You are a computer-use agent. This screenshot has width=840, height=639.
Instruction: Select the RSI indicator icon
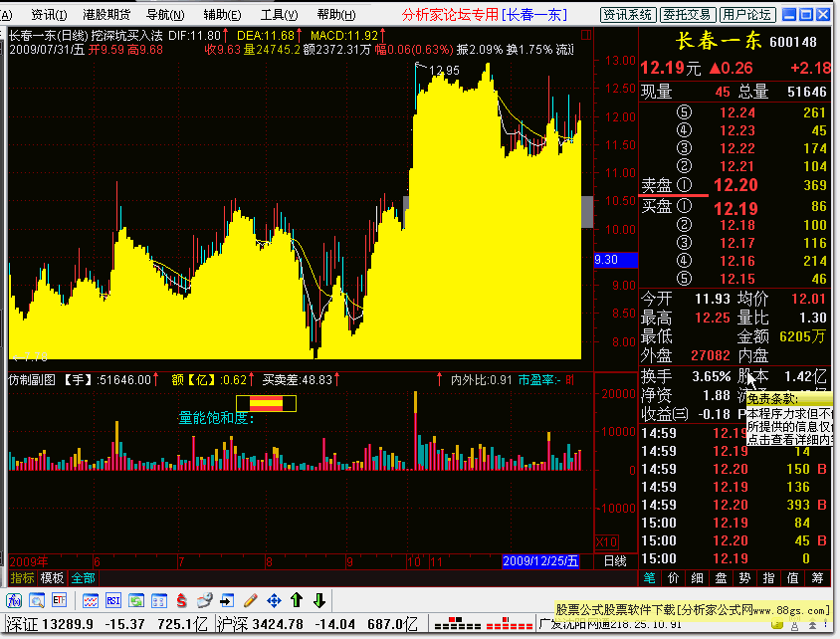click(x=113, y=601)
